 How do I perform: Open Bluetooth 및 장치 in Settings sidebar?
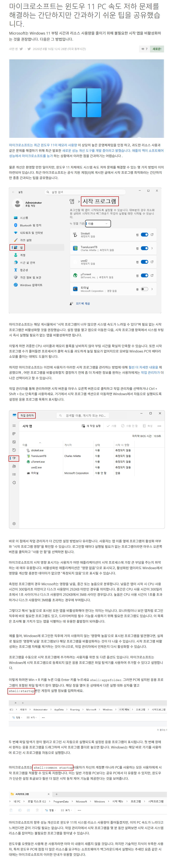[27, 225]
